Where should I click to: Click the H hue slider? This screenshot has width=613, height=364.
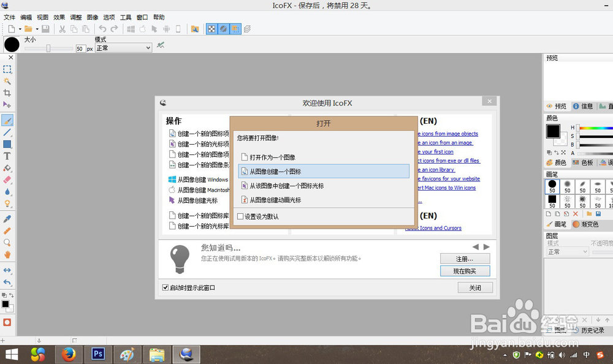pyautogui.click(x=595, y=128)
